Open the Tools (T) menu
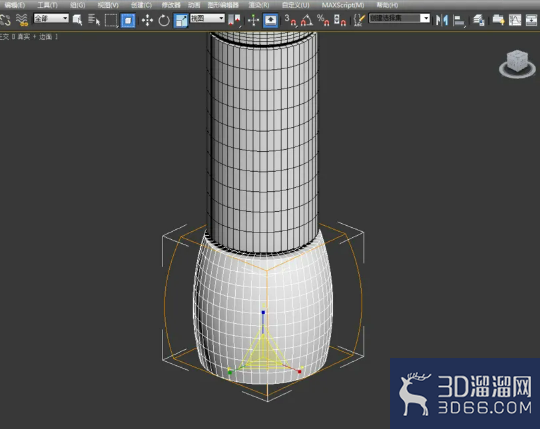 (48, 5)
